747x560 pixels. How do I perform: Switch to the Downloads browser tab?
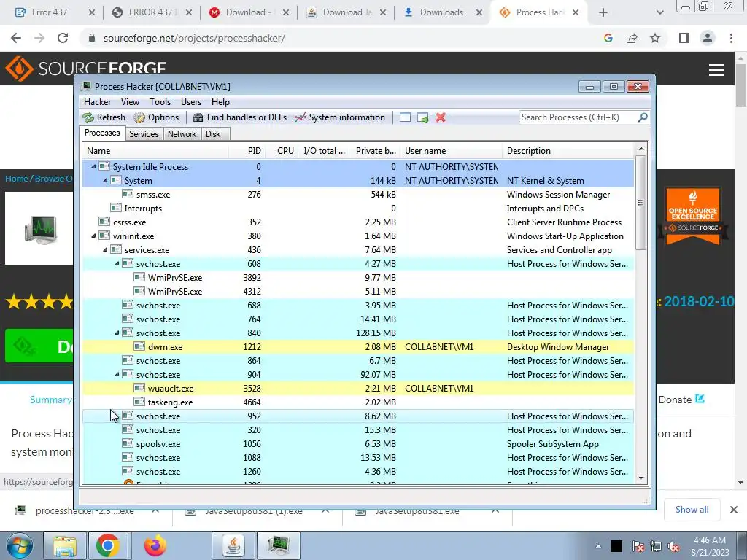point(441,12)
